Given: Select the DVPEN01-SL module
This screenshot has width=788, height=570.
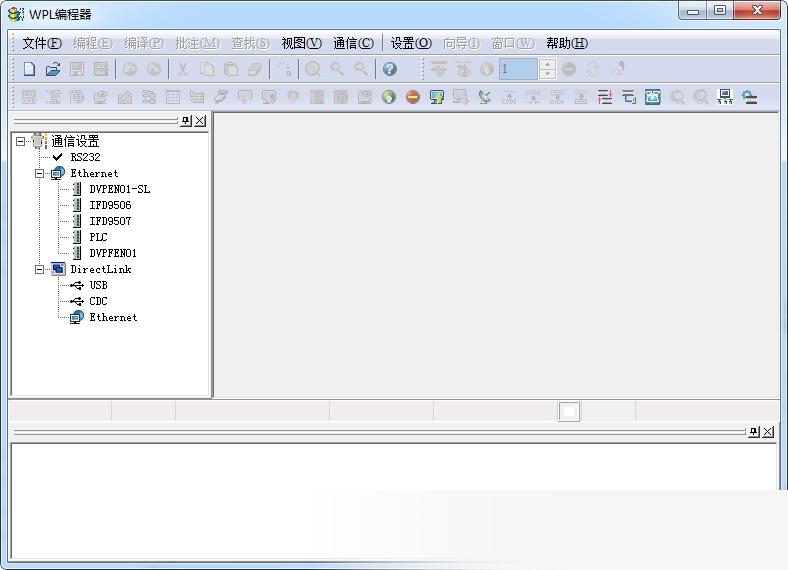Looking at the screenshot, I should tap(120, 189).
